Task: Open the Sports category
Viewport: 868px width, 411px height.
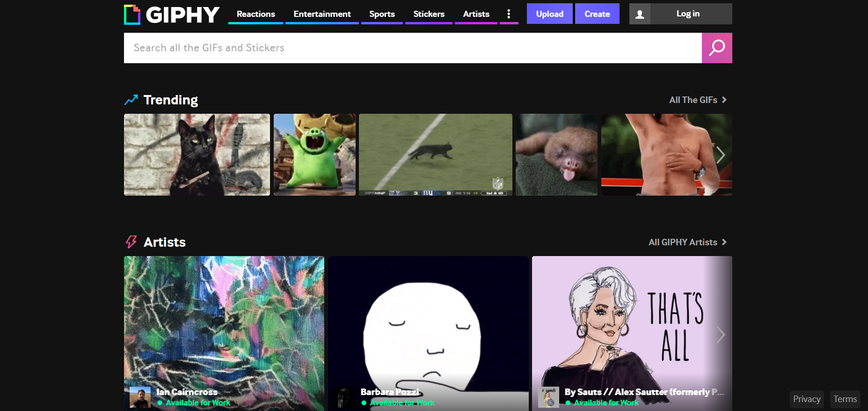Action: 382,14
